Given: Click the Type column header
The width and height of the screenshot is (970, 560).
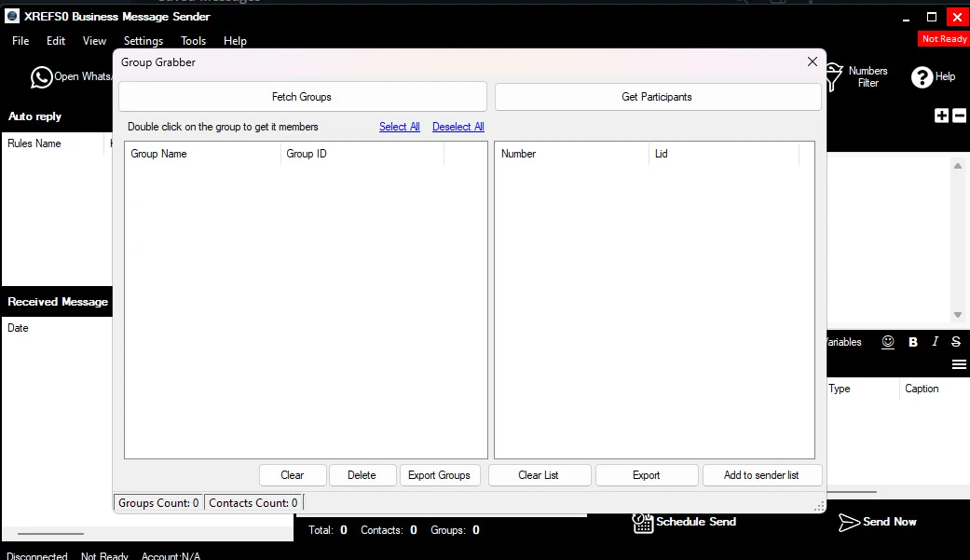Looking at the screenshot, I should coord(863,389).
